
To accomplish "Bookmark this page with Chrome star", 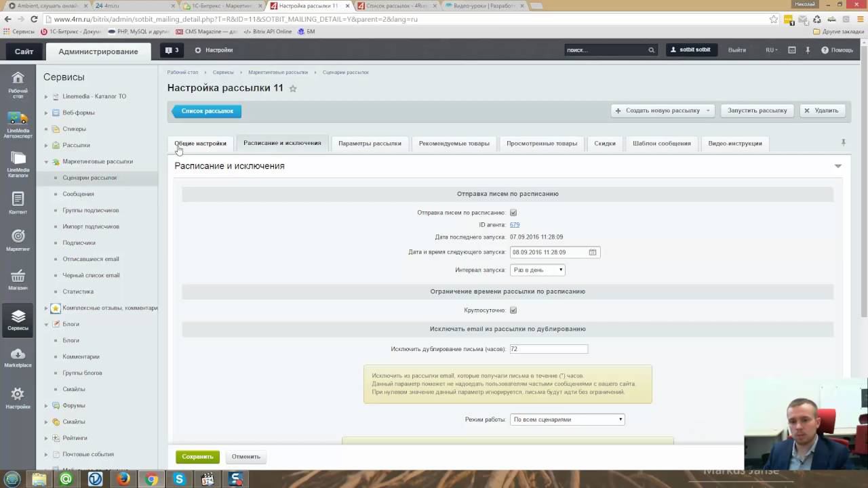I will point(774,19).
